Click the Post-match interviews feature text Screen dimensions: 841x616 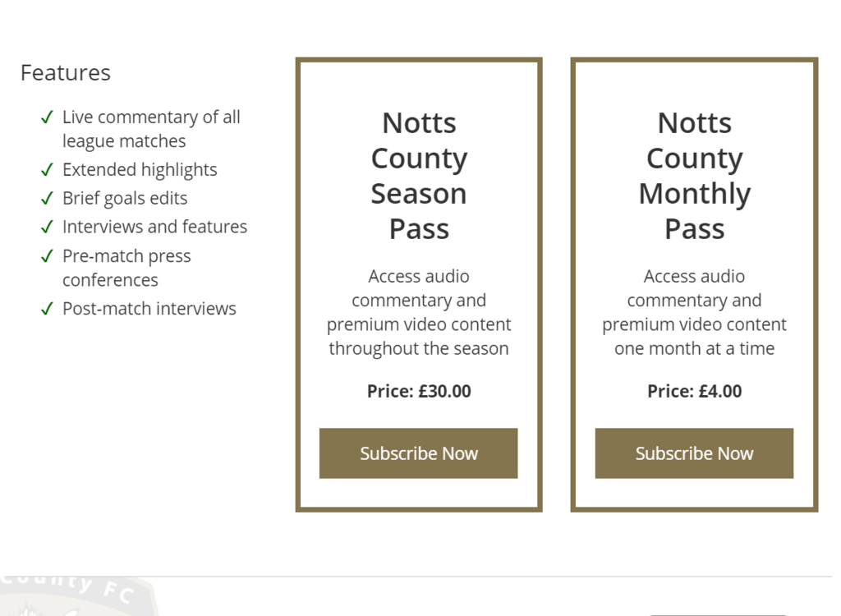(149, 310)
